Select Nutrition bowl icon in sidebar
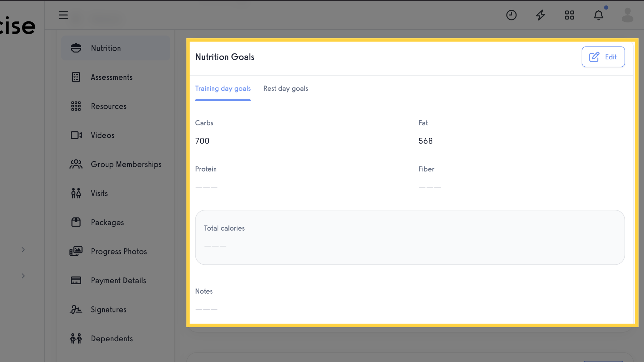Image resolution: width=644 pixels, height=362 pixels. [x=76, y=48]
